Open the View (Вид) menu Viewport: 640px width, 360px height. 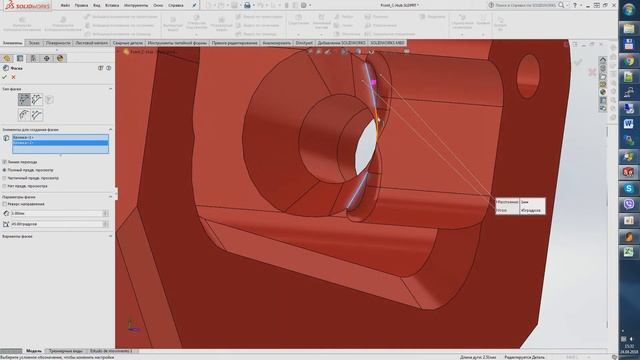point(96,5)
